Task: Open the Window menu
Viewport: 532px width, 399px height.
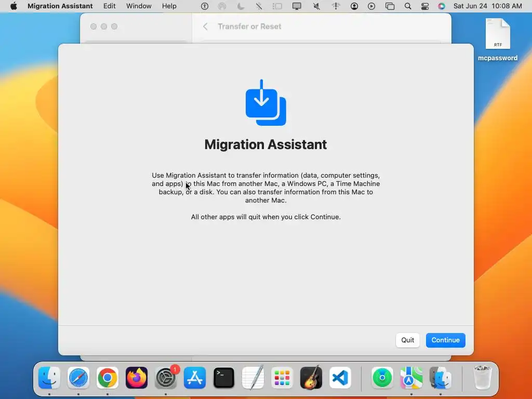Action: point(139,6)
